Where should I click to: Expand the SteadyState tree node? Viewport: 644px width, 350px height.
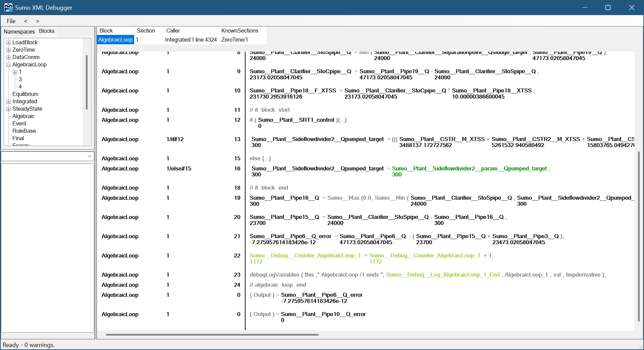point(9,109)
